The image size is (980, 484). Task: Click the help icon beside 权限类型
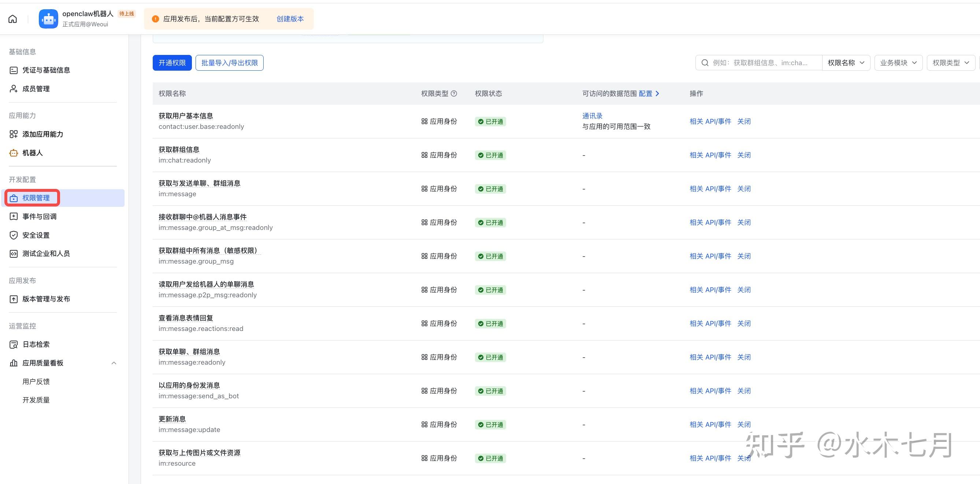(454, 93)
